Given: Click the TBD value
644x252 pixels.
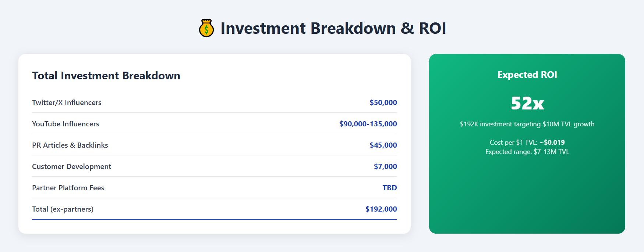Looking at the screenshot, I should tap(389, 188).
